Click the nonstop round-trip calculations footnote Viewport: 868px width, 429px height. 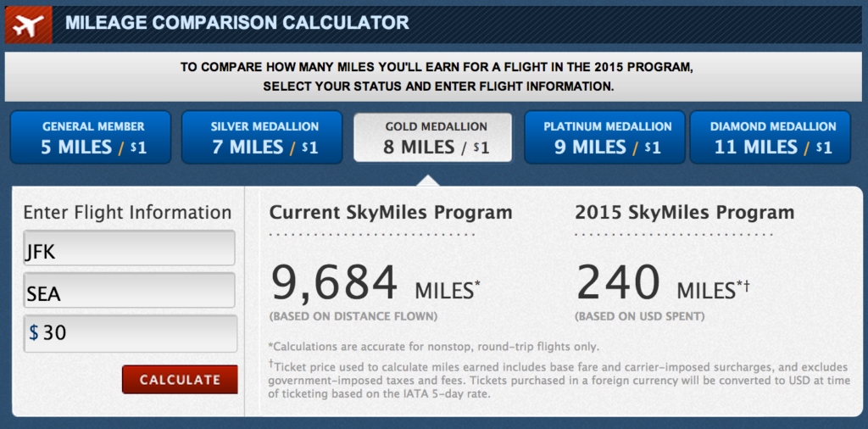point(436,346)
